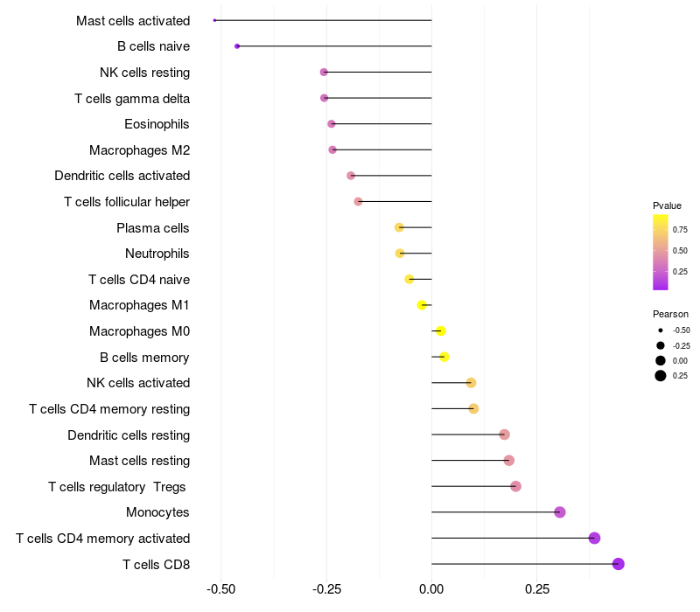
Task: Select the T cells CD4 memory activated dot
Action: [x=594, y=538]
